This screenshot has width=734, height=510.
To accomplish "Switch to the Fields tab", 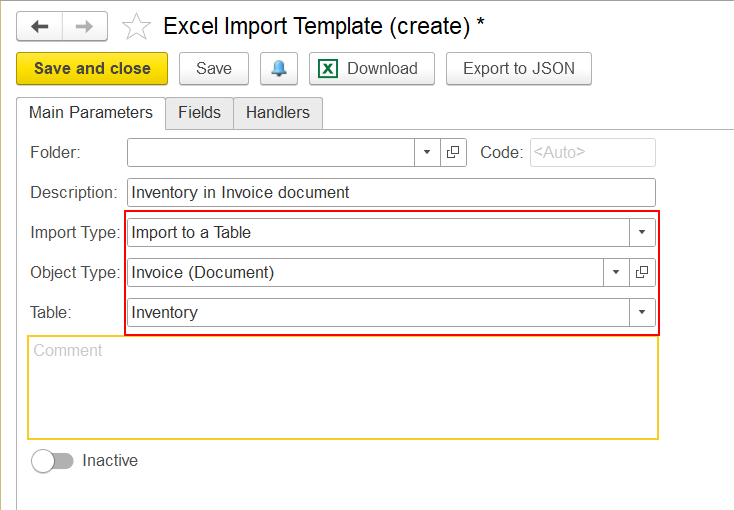I will point(199,113).
